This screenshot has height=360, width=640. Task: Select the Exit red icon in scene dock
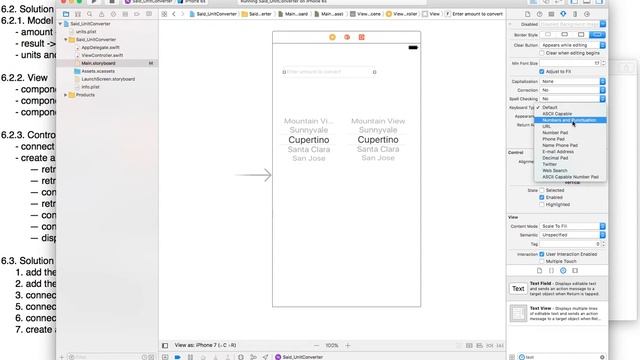tap(362, 37)
